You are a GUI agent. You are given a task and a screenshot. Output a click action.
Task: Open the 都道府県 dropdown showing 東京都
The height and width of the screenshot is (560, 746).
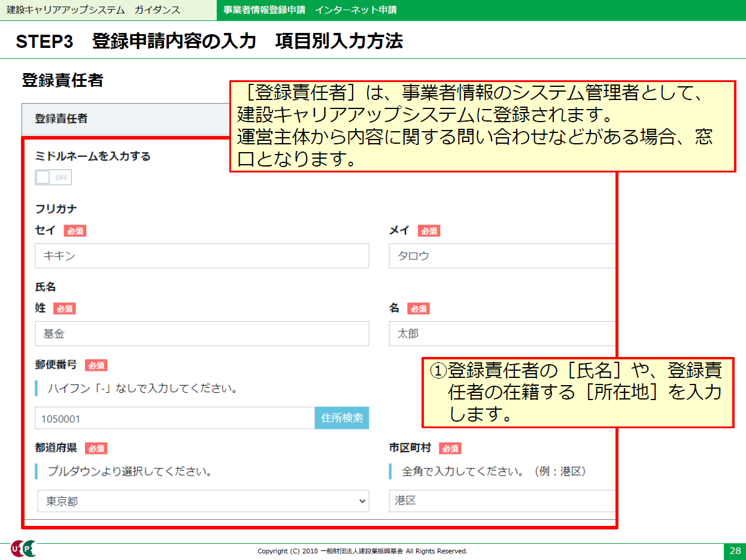click(203, 501)
